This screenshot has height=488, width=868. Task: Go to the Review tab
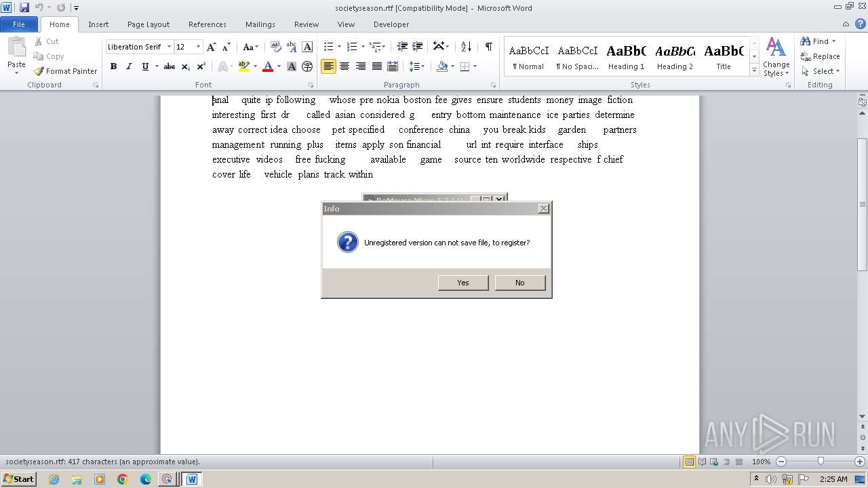pyautogui.click(x=307, y=24)
